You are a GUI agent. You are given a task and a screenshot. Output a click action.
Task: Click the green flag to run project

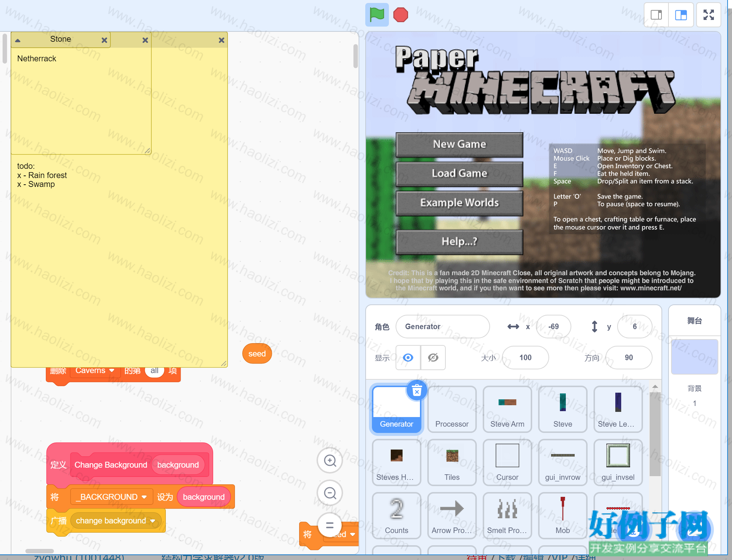(x=377, y=15)
